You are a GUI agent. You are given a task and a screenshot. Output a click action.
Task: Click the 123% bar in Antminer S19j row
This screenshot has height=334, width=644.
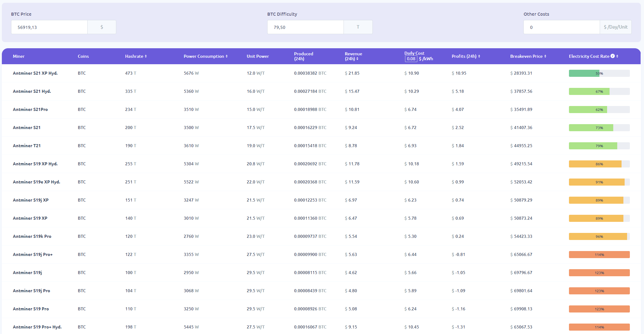pyautogui.click(x=599, y=273)
